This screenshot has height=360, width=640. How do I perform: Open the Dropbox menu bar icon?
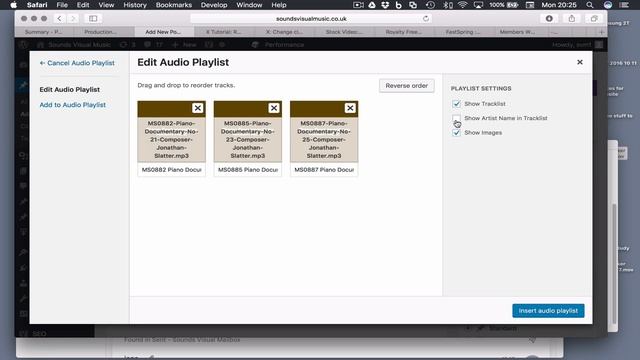[385, 5]
